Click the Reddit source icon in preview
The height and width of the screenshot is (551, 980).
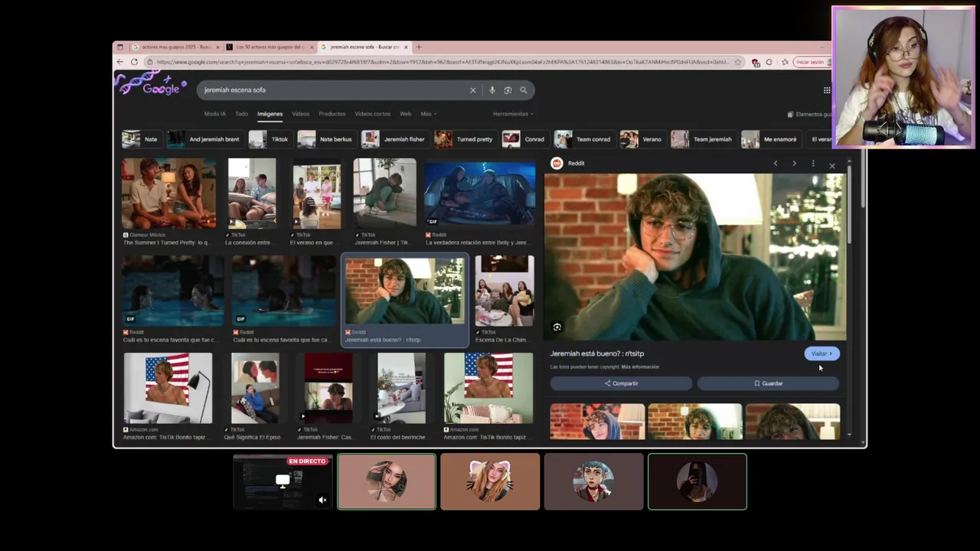pos(557,163)
